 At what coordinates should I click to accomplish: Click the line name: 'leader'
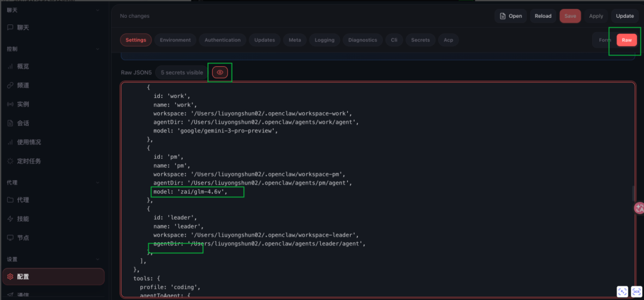click(179, 227)
